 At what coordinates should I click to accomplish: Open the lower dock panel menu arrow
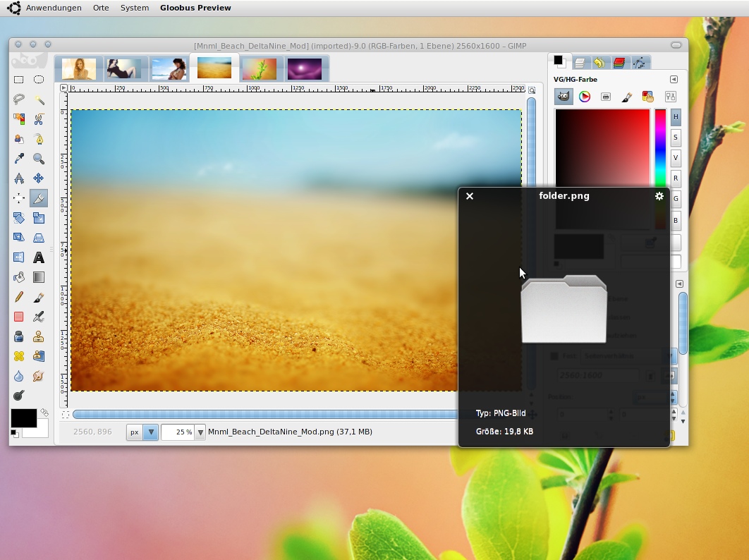tap(679, 284)
